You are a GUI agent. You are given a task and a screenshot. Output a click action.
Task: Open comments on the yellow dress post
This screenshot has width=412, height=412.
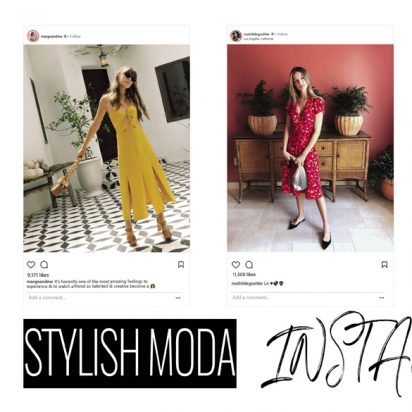pyautogui.click(x=44, y=265)
